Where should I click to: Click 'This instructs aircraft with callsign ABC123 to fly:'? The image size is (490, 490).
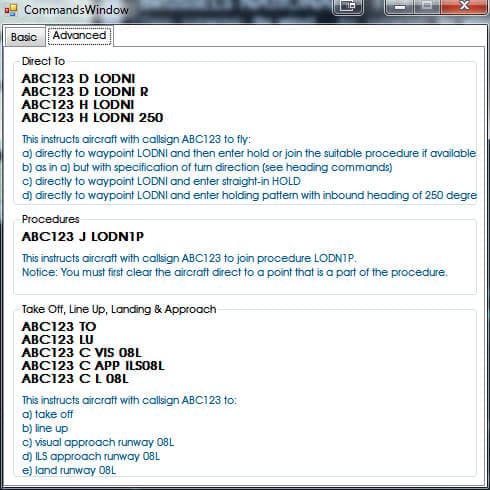136,139
